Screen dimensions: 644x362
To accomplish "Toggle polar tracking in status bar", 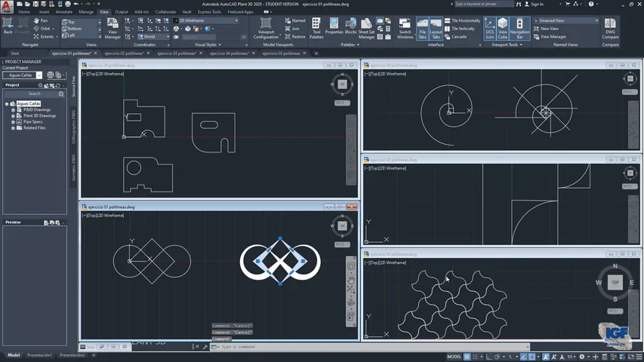I will click(497, 357).
